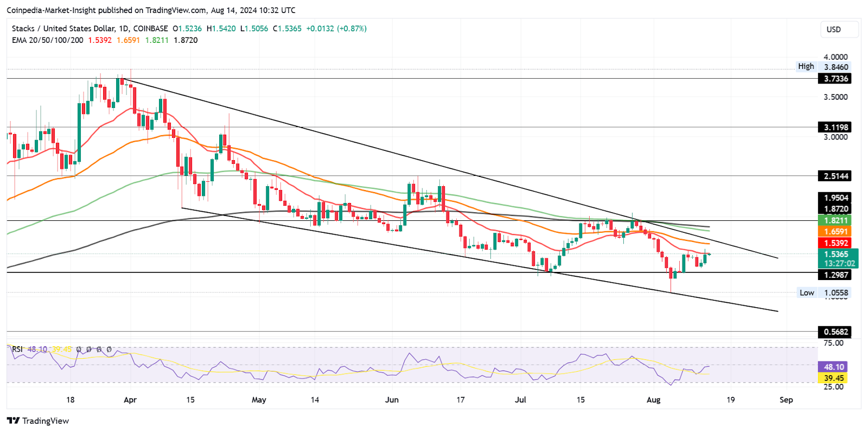The image size is (868, 432).
Task: Click the RSI 75.00 scale label
Action: (833, 343)
